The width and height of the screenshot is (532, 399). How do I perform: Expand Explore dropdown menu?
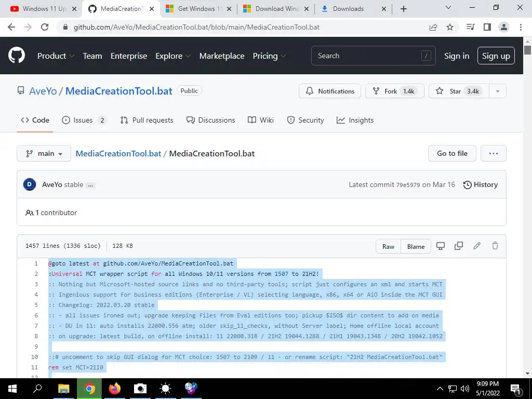click(173, 56)
